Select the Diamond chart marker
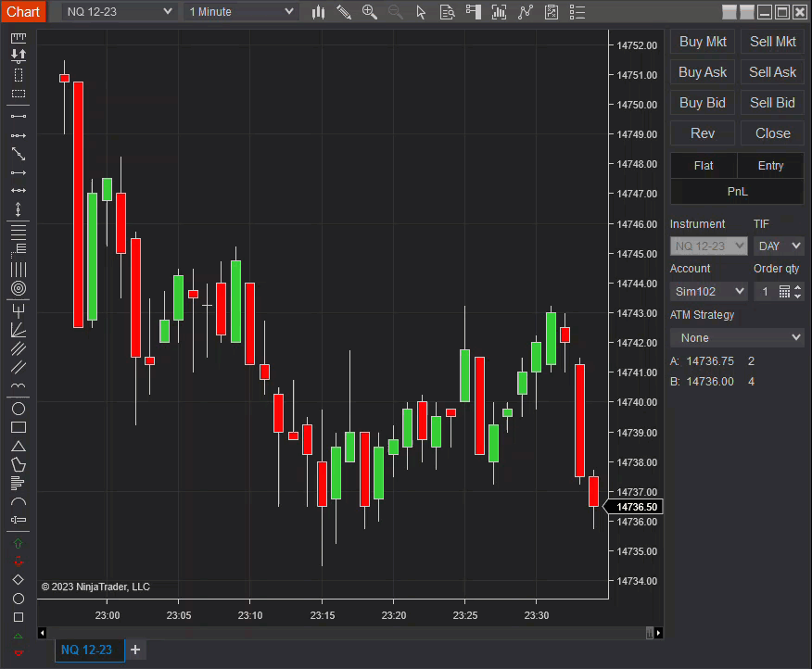The width and height of the screenshot is (812, 669). click(19, 580)
